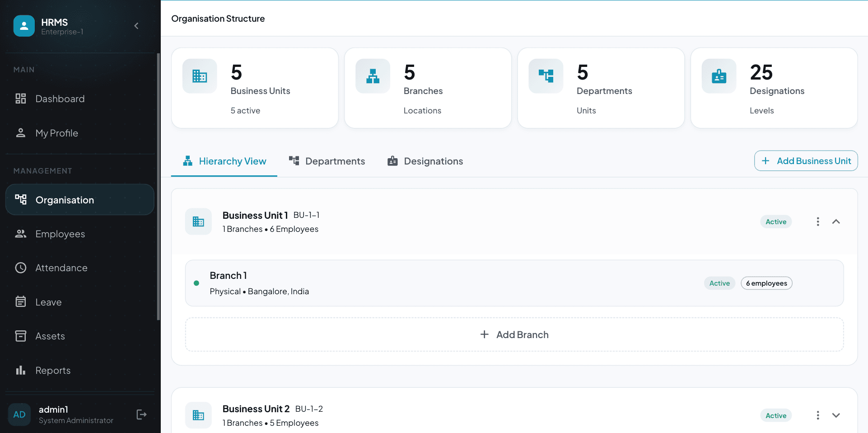The image size is (868, 433).
Task: Switch to Designations tab
Action: (425, 161)
